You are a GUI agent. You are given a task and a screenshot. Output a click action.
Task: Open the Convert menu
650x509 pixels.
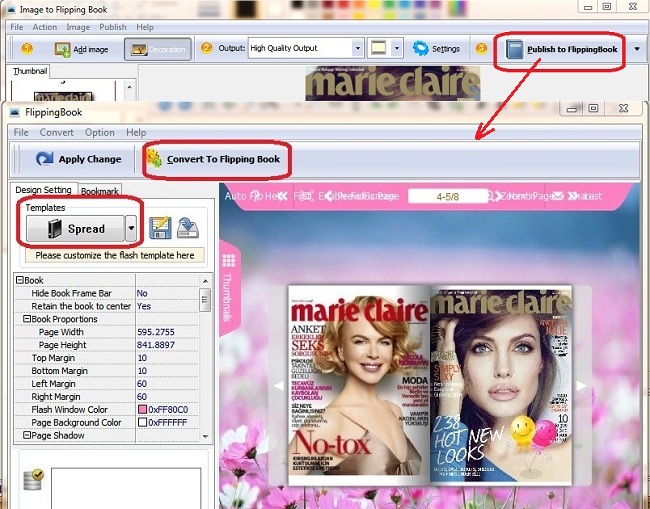point(56,133)
